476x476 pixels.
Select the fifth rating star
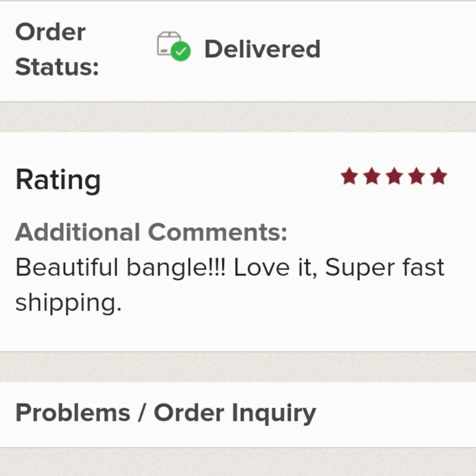tap(438, 176)
